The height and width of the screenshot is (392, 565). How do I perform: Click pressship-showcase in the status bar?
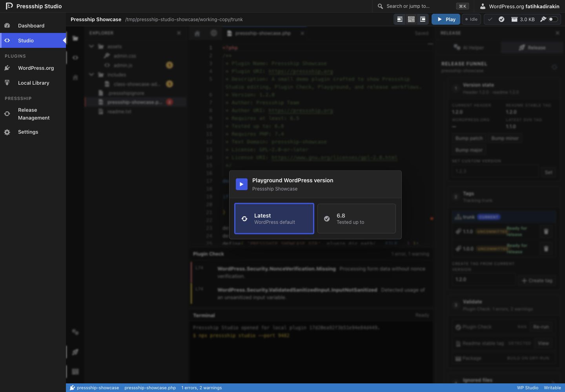[95, 388]
